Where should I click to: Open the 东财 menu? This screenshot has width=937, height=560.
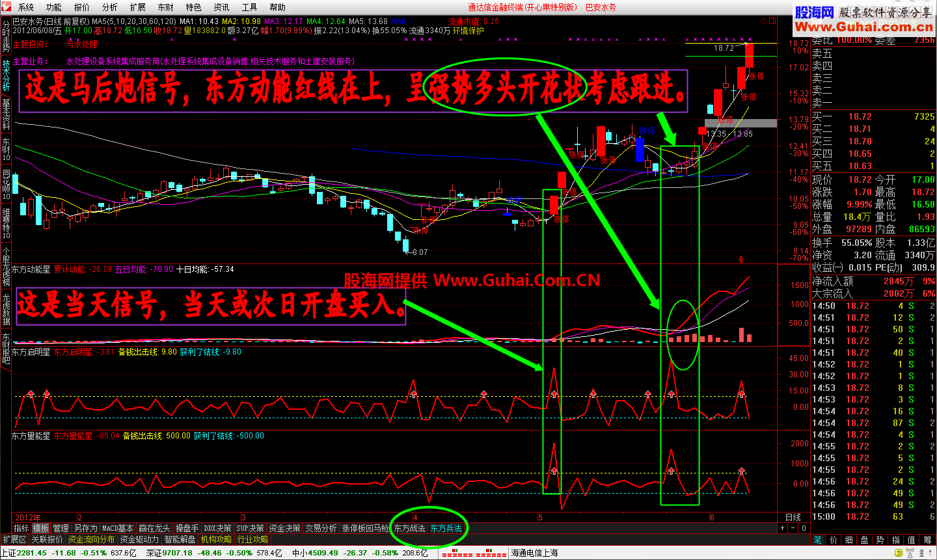[x=166, y=7]
